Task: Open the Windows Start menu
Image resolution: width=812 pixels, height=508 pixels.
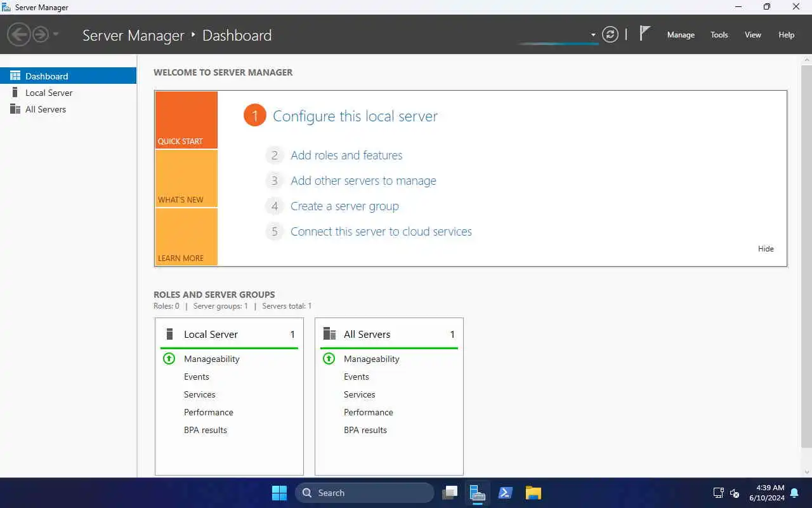Action: pyautogui.click(x=279, y=493)
